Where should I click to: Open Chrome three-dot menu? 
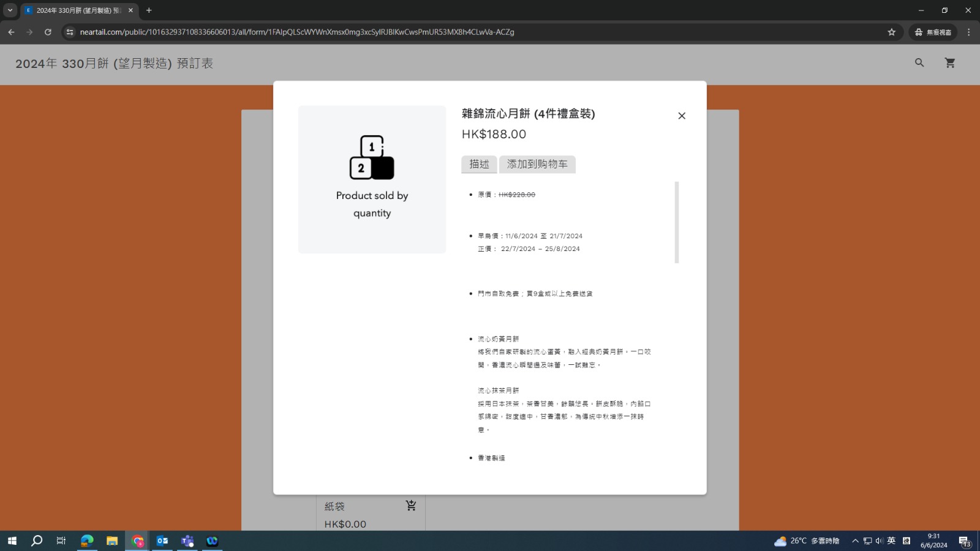pyautogui.click(x=968, y=32)
